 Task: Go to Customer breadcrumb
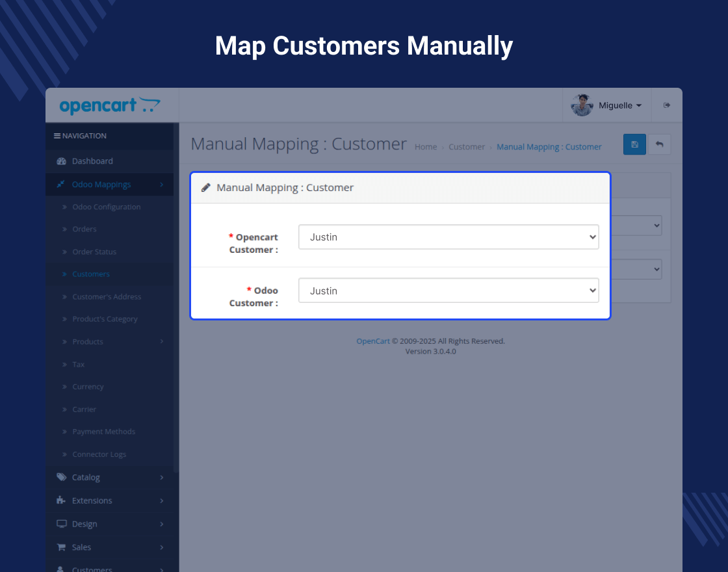(467, 147)
